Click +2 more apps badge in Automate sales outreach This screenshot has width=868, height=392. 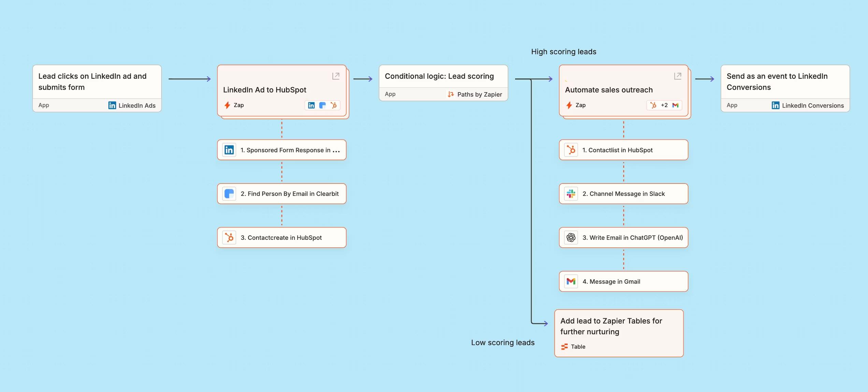click(664, 105)
